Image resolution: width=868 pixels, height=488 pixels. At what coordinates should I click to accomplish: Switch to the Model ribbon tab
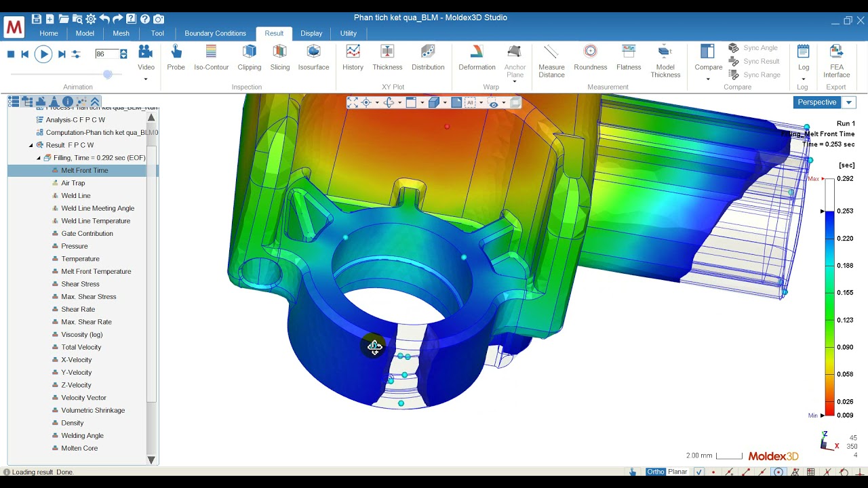[85, 33]
